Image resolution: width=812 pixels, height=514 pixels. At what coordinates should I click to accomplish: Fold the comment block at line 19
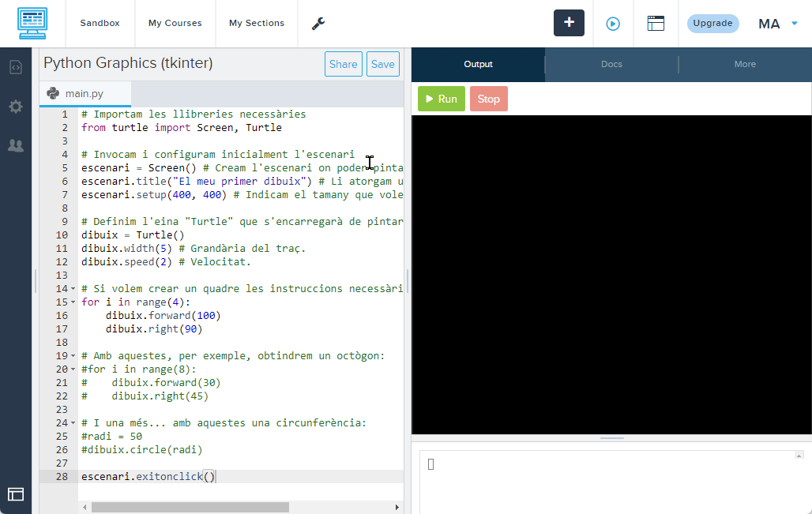click(x=73, y=356)
